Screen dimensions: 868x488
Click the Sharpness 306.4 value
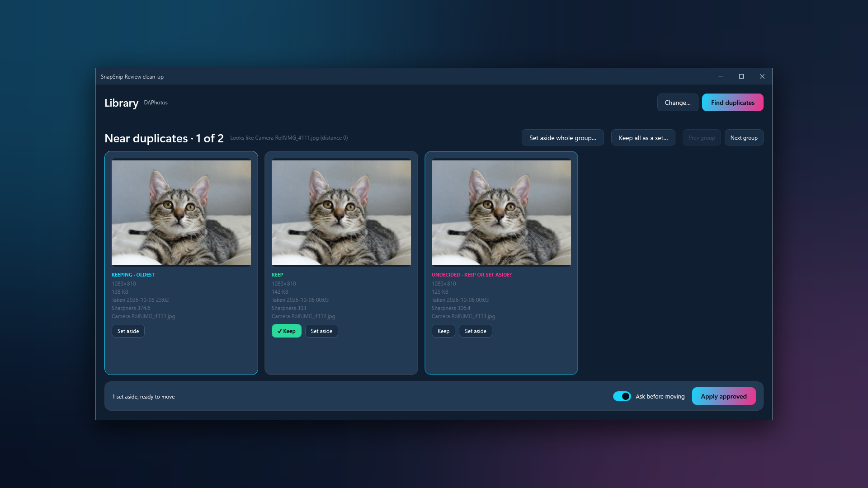451,308
